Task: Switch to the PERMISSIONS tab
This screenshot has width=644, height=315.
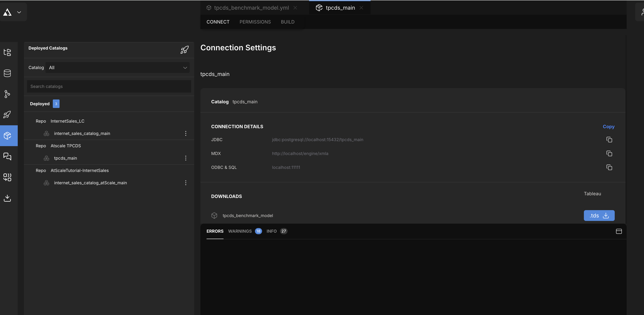Action: tap(255, 22)
